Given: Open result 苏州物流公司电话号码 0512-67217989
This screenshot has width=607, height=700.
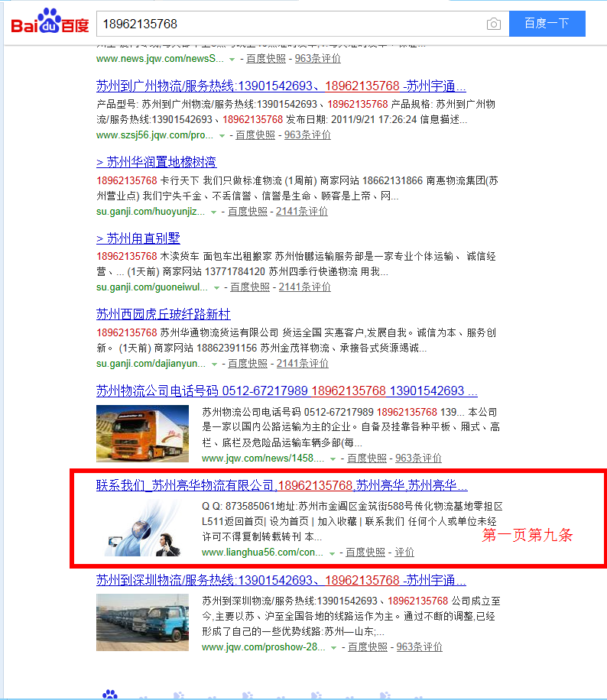Looking at the screenshot, I should click(287, 391).
